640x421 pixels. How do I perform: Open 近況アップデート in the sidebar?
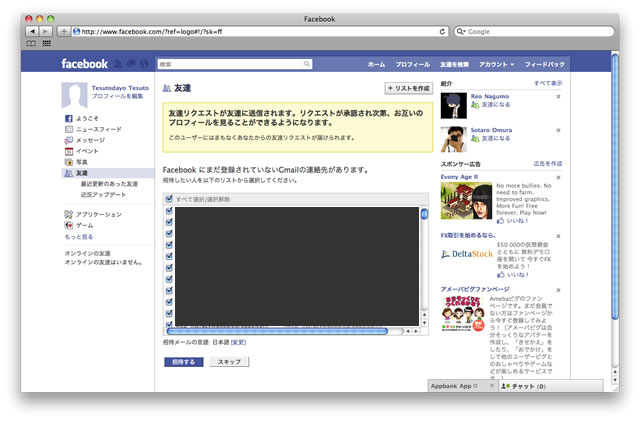[x=103, y=195]
